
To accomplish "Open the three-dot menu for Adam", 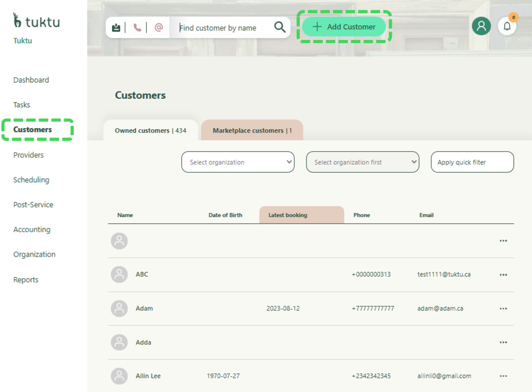I will click(x=503, y=309).
